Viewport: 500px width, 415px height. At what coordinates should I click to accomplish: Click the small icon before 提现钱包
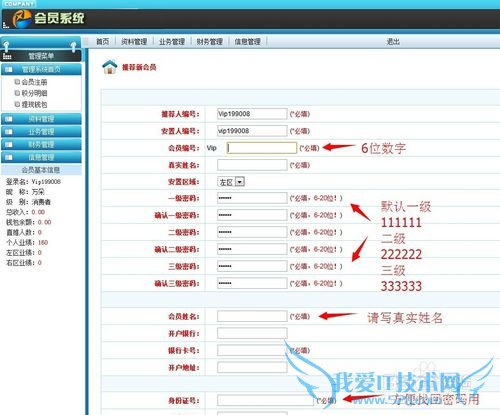(17, 104)
